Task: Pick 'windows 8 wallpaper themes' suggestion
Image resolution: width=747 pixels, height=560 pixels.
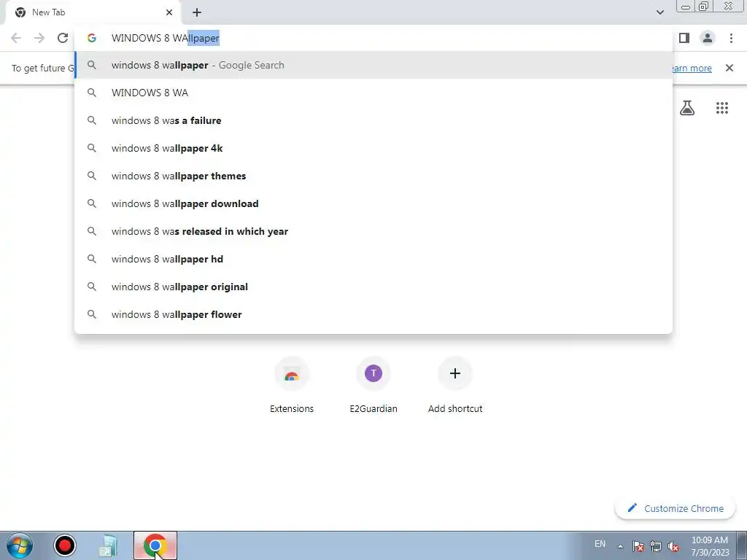Action: coord(373,176)
